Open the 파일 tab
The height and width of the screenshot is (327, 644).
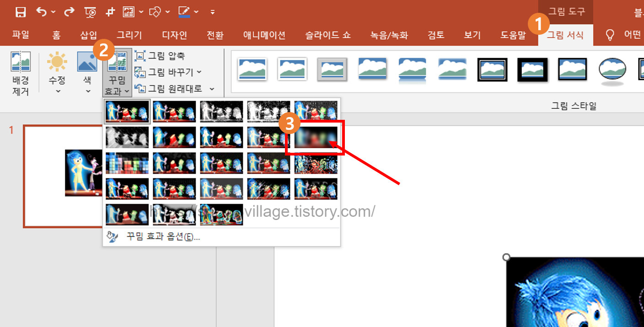click(21, 35)
